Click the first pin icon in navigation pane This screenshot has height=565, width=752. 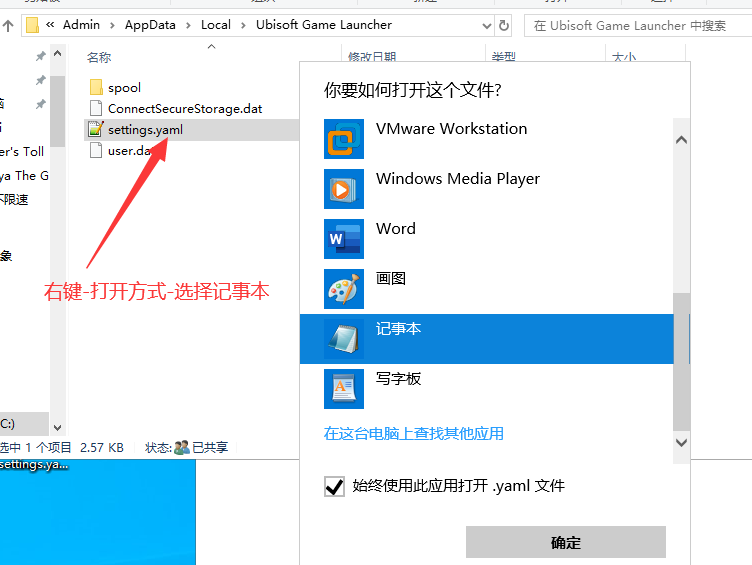coord(41,56)
